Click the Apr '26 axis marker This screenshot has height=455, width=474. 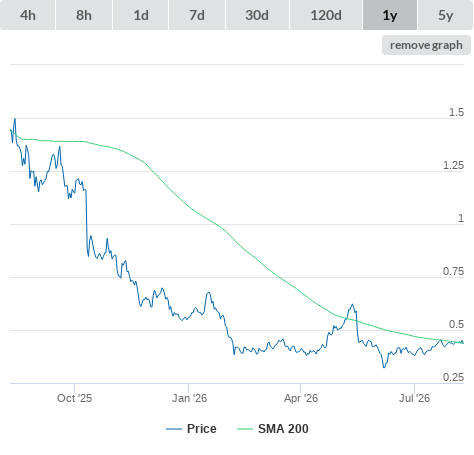(x=301, y=398)
